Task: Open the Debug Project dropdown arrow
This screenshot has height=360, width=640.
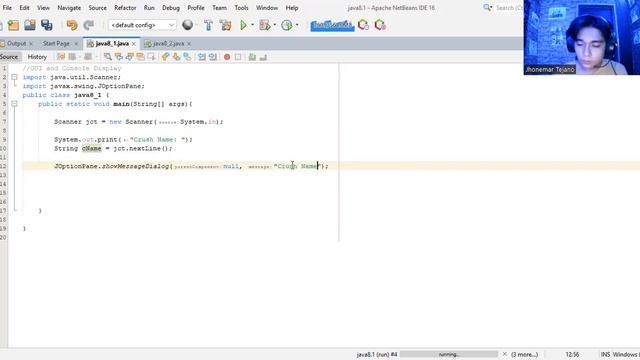Action: tap(274, 25)
